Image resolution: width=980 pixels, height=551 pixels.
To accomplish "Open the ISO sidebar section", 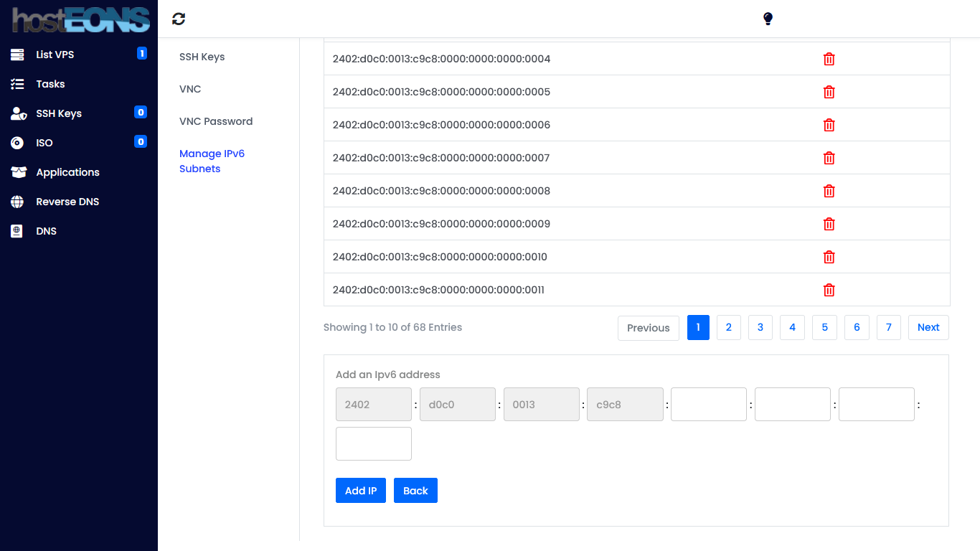I will [44, 143].
